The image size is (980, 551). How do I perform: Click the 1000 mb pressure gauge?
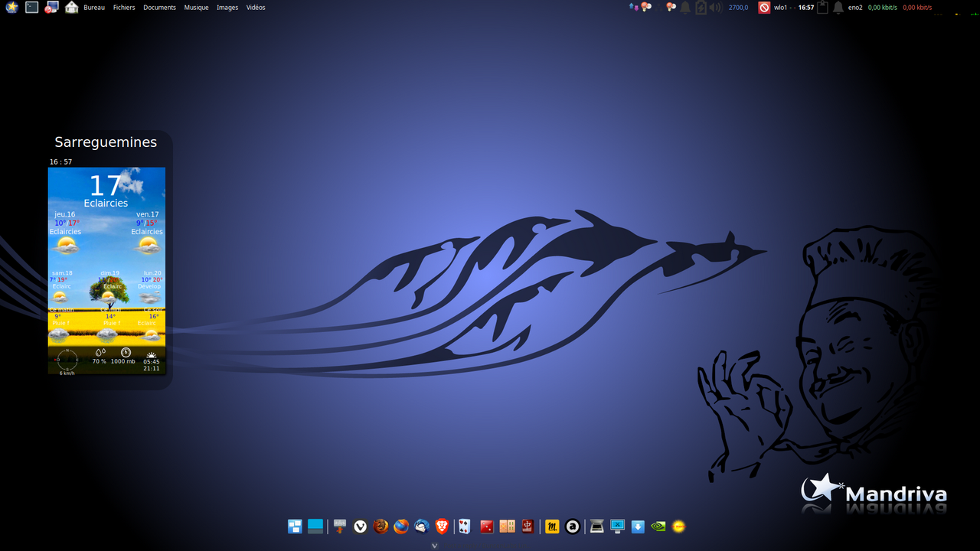coord(123,357)
